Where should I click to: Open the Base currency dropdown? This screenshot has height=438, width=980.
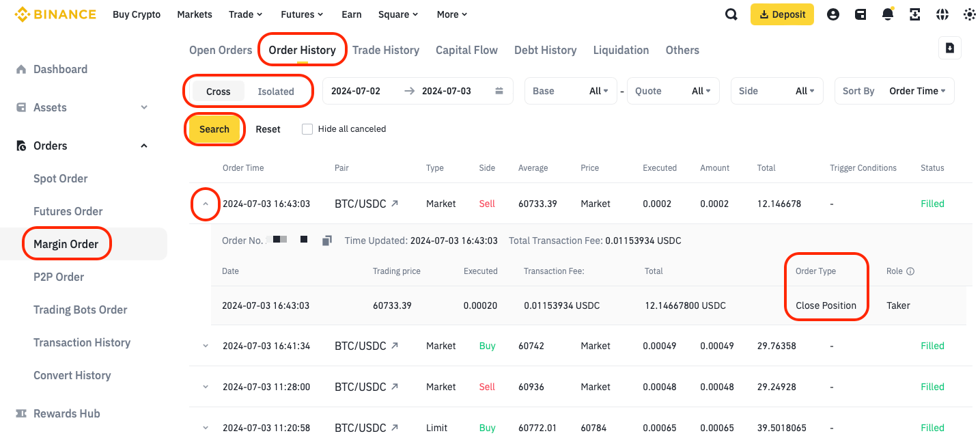pyautogui.click(x=570, y=91)
